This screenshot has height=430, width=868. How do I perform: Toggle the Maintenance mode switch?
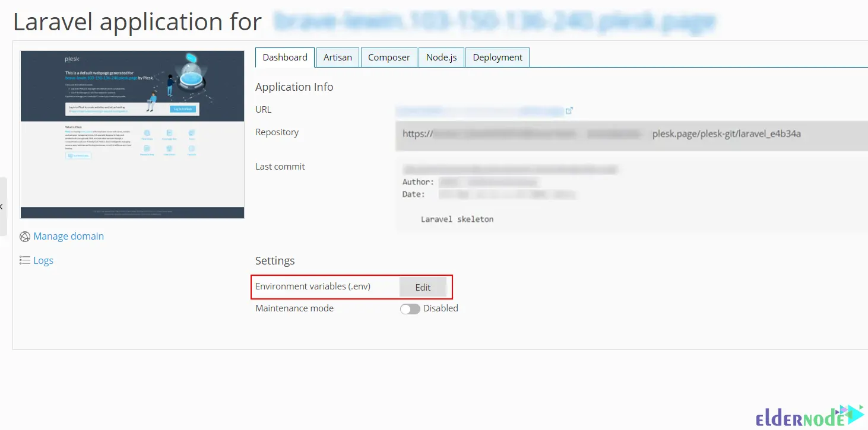point(410,309)
